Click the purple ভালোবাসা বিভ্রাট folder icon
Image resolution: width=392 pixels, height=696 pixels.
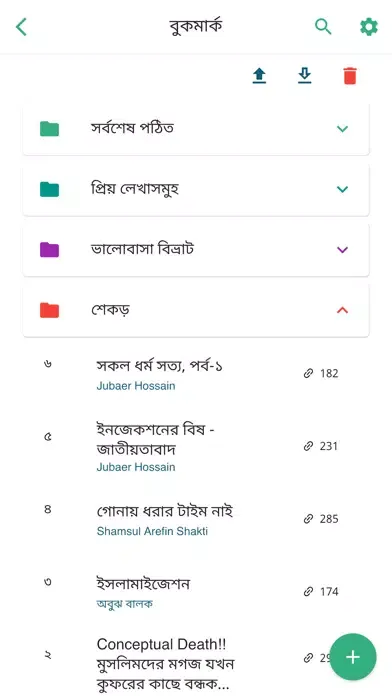49,249
